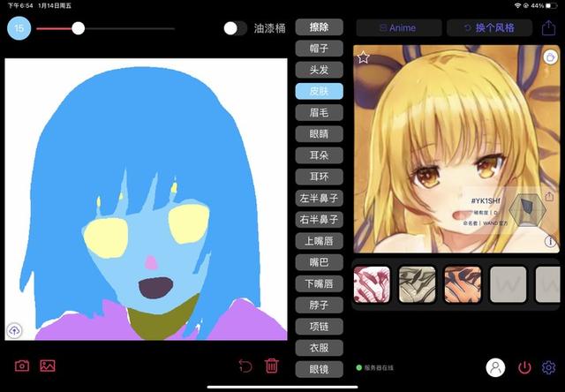Viewport: 565px width, 392px height.
Task: Open the user profile icon
Action: [x=497, y=367]
